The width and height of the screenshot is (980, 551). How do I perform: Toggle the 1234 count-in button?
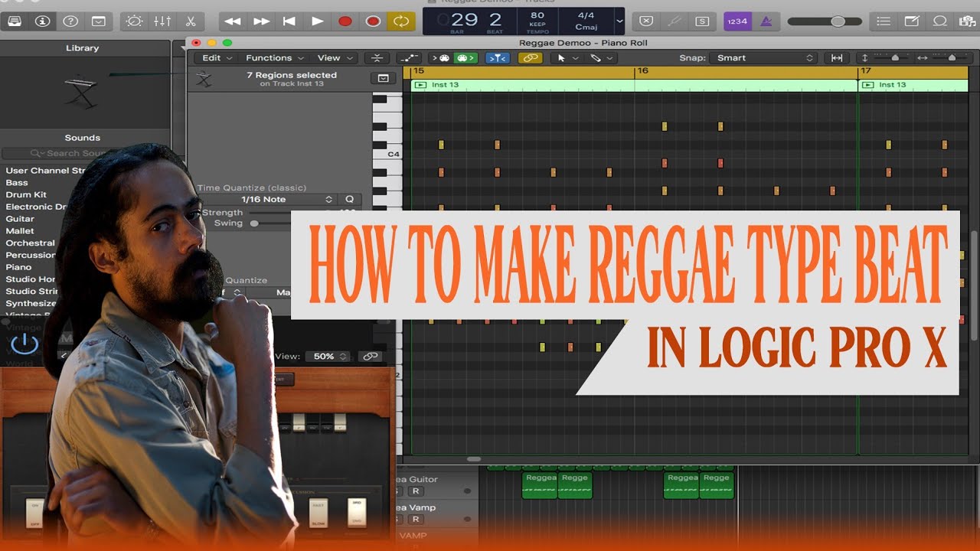tap(737, 21)
